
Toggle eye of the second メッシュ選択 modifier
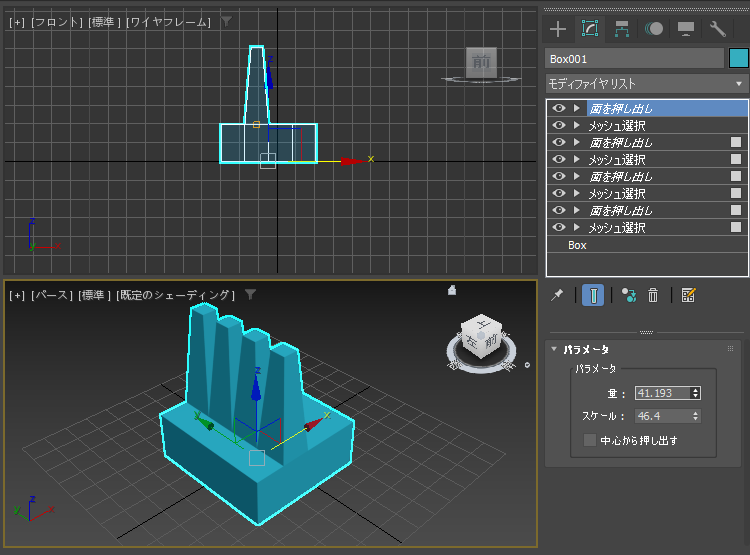(x=559, y=159)
